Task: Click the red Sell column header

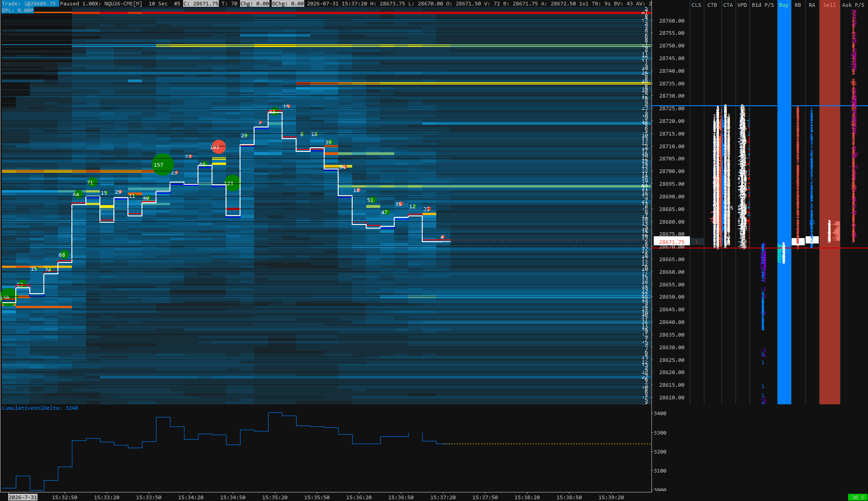Action: [x=830, y=5]
